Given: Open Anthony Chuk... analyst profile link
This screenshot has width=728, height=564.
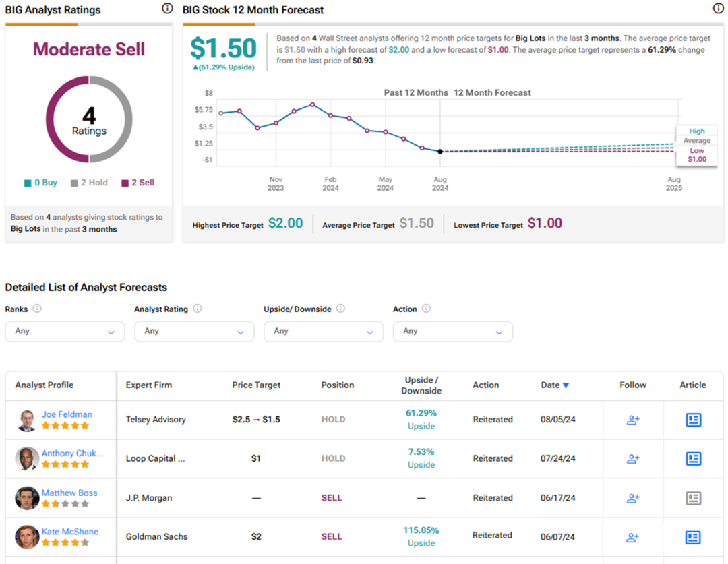Looking at the screenshot, I should (x=72, y=453).
